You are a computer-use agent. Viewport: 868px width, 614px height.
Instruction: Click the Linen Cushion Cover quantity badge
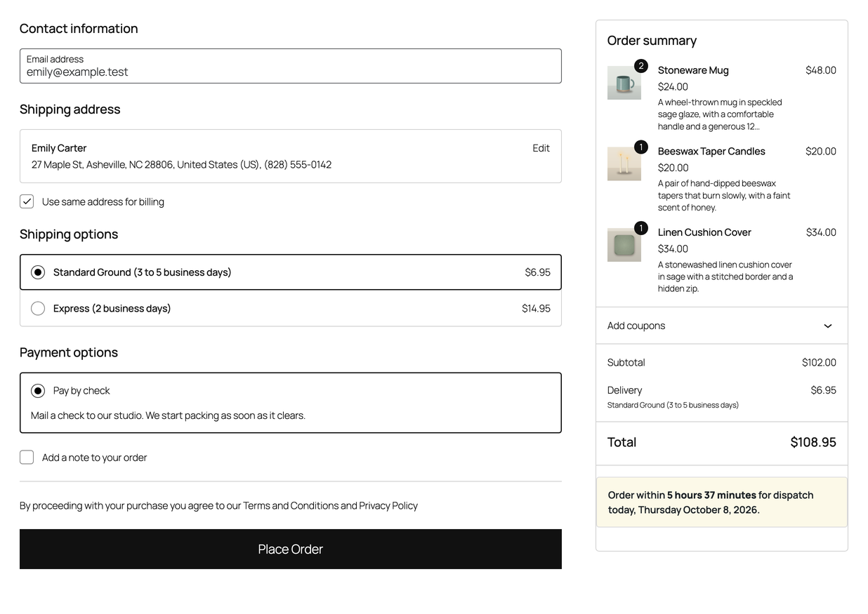coord(641,228)
